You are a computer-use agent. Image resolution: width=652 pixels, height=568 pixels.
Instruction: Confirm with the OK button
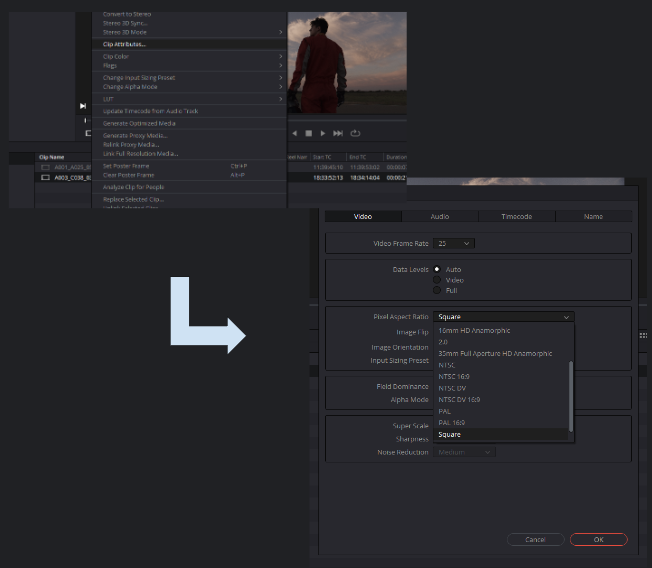pyautogui.click(x=598, y=539)
